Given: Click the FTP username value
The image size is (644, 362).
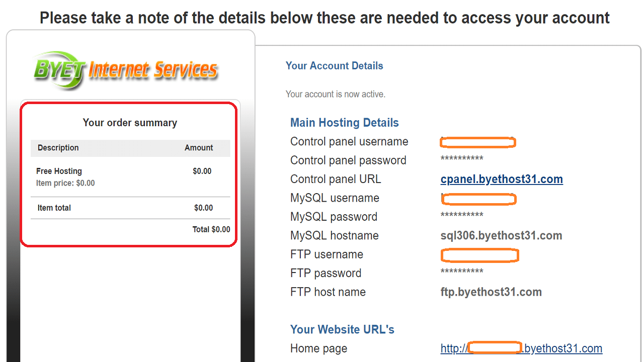Looking at the screenshot, I should 479,255.
